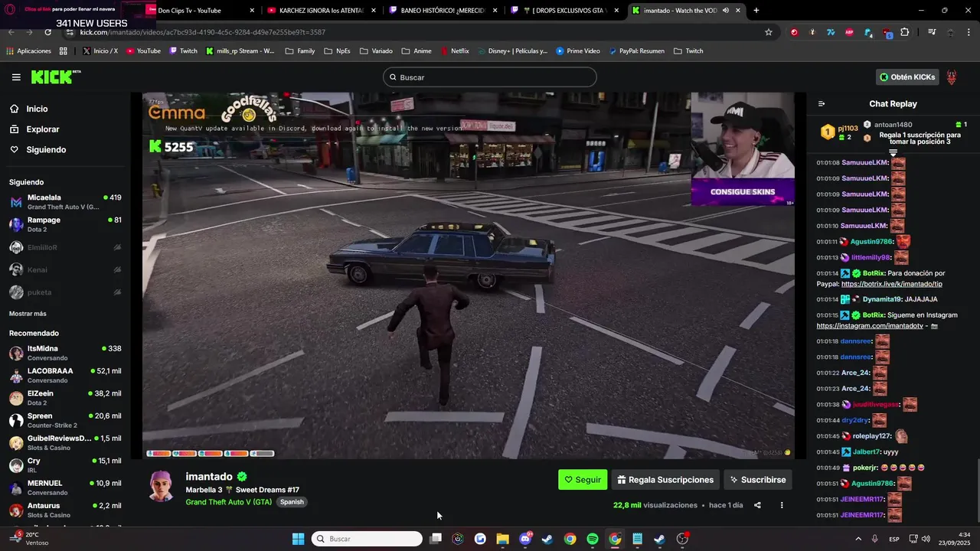Viewport: 980px width, 551px height.
Task: Open the YouTube bookmark
Action: 143,51
